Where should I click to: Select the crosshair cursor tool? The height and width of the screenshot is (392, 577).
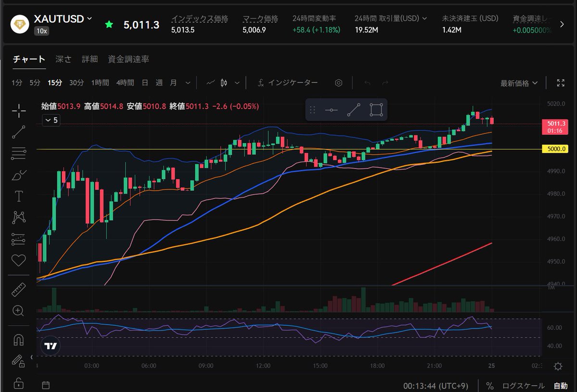[19, 110]
